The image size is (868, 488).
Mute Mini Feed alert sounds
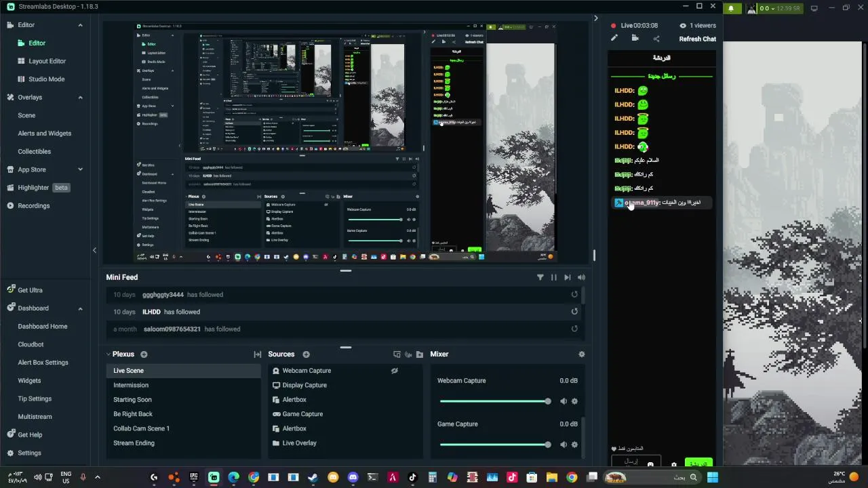click(x=581, y=277)
